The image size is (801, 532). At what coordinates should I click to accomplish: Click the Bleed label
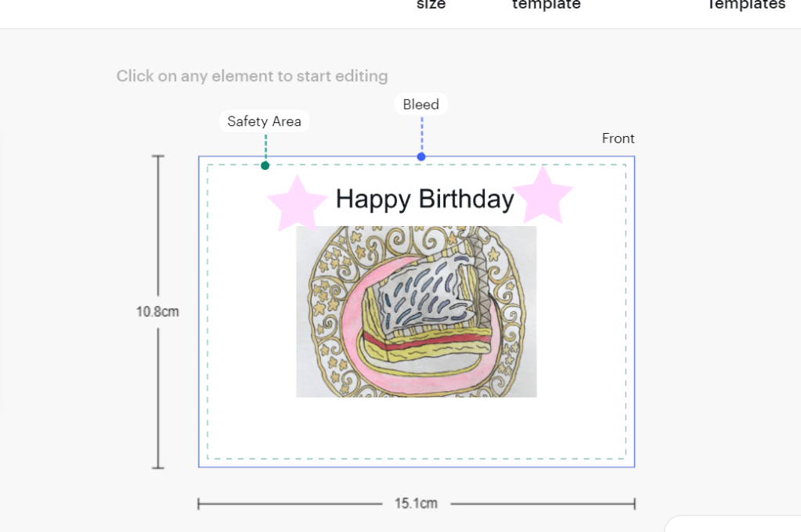(420, 104)
